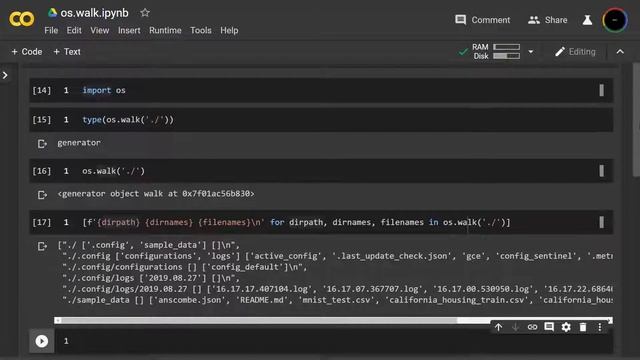Image resolution: width=640 pixels, height=360 pixels.
Task: Select the 'import os' code line
Action: point(104,90)
